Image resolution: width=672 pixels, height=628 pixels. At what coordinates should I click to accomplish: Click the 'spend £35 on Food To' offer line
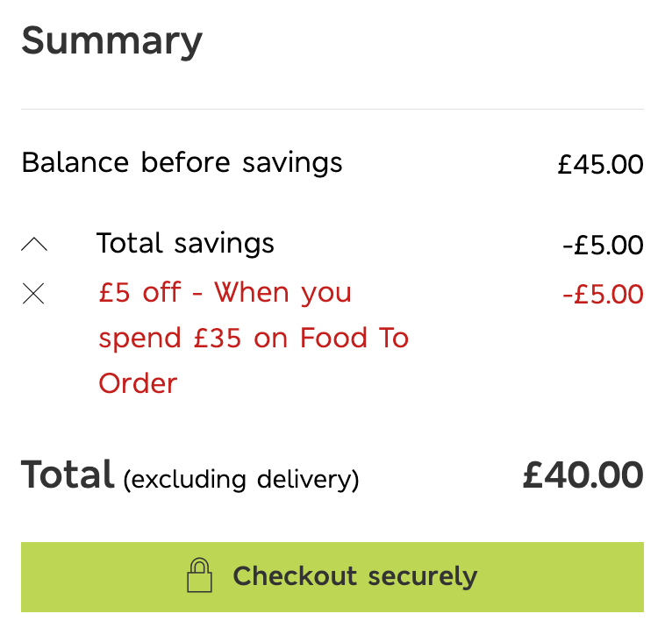[254, 339]
